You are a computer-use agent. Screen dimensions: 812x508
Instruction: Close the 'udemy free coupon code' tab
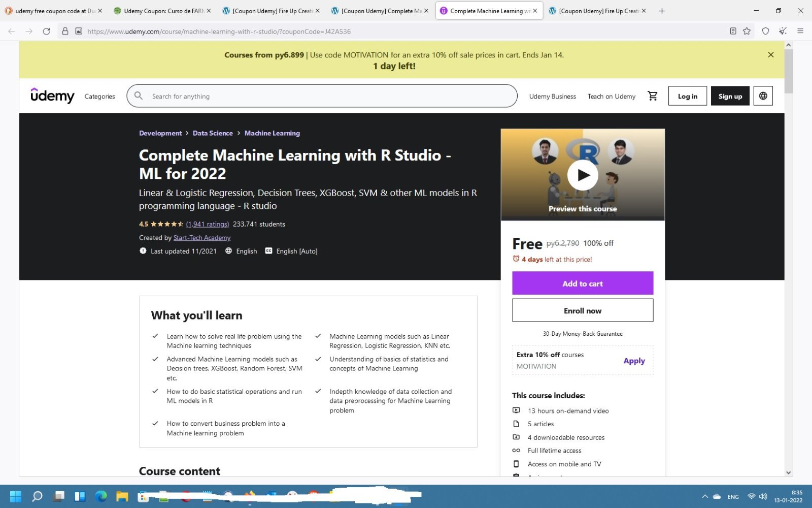point(100,11)
